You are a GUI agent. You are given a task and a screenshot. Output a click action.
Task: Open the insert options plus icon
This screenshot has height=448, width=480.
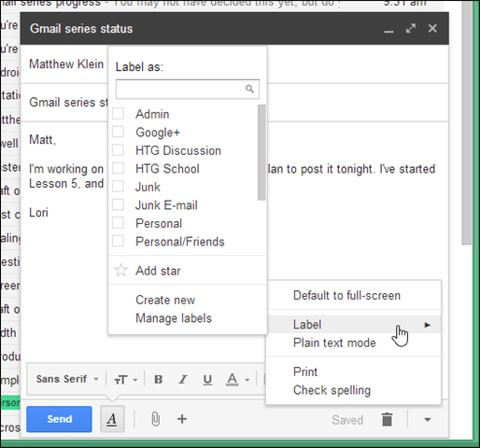click(x=182, y=419)
